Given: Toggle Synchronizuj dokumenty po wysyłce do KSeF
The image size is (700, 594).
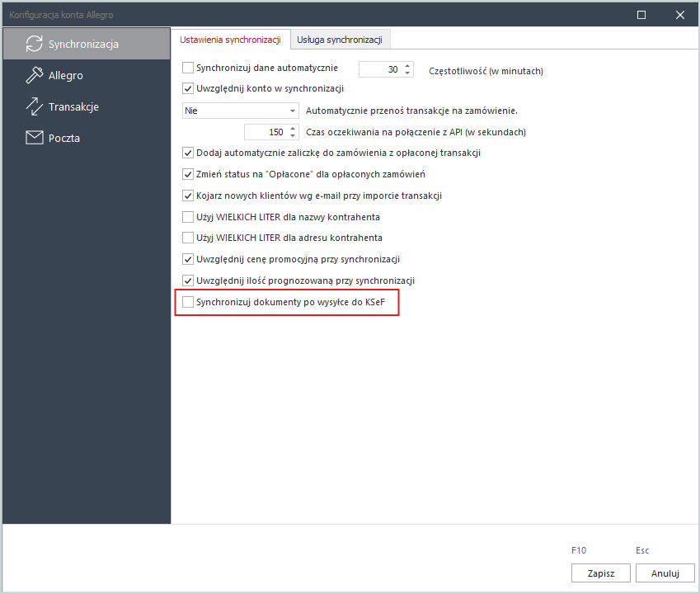Looking at the screenshot, I should [x=188, y=303].
